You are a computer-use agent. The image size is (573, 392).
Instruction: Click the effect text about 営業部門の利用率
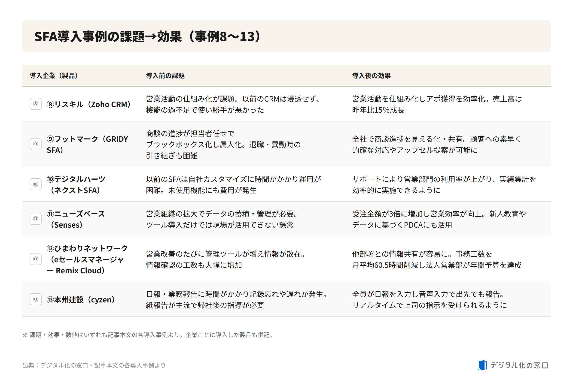tap(444, 184)
